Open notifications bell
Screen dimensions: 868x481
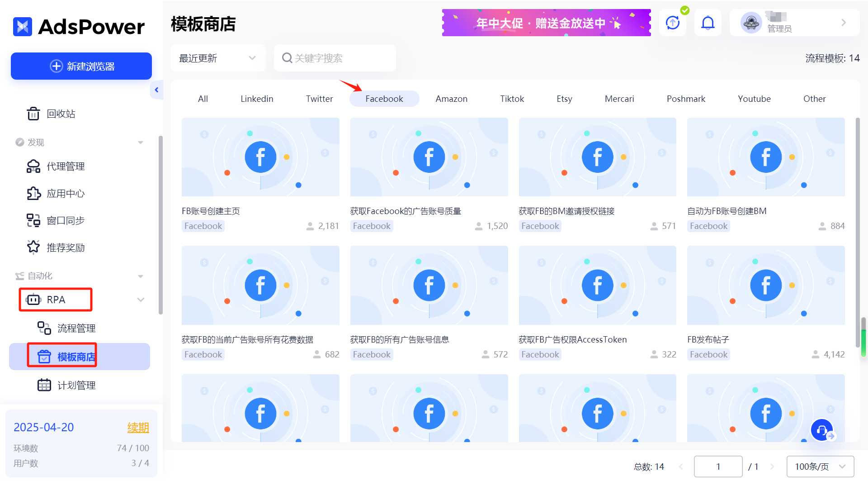(708, 23)
